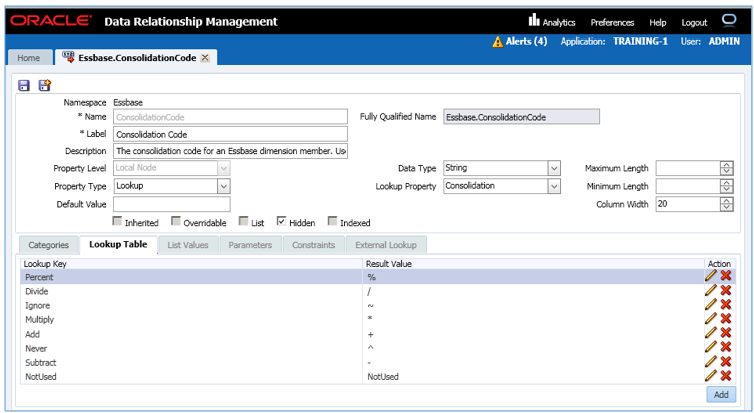754x413 pixels.
Task: Open the List Values tab
Action: tap(188, 245)
